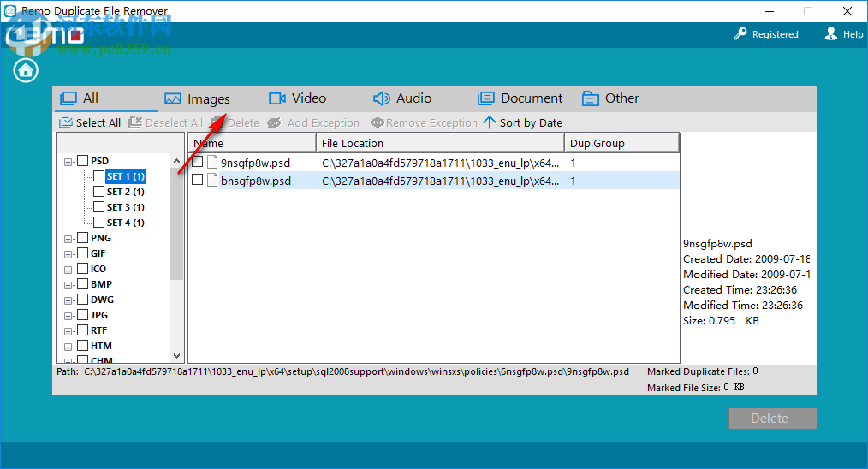Click the Sort by Date arrow icon
The image size is (868, 469).
point(490,122)
